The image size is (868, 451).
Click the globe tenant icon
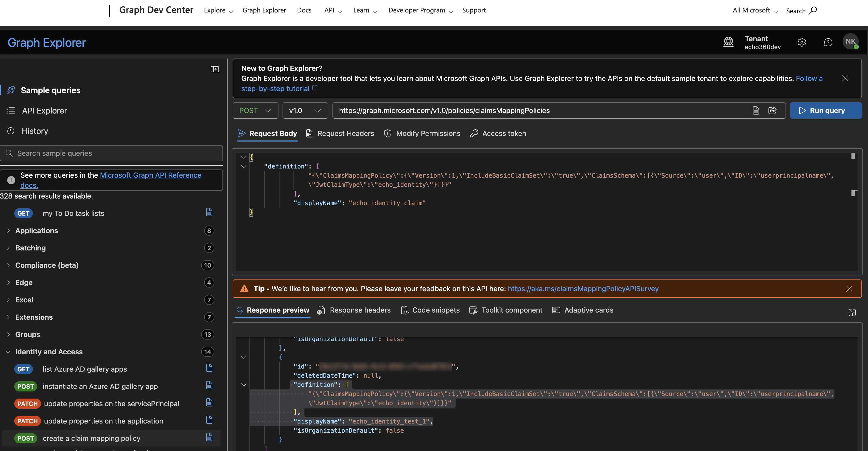[729, 42]
